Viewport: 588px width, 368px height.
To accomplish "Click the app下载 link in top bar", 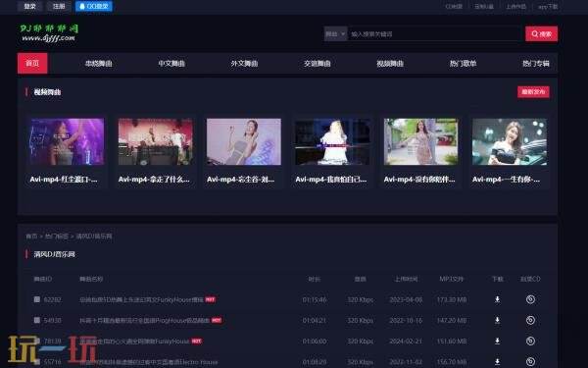I will click(x=548, y=7).
